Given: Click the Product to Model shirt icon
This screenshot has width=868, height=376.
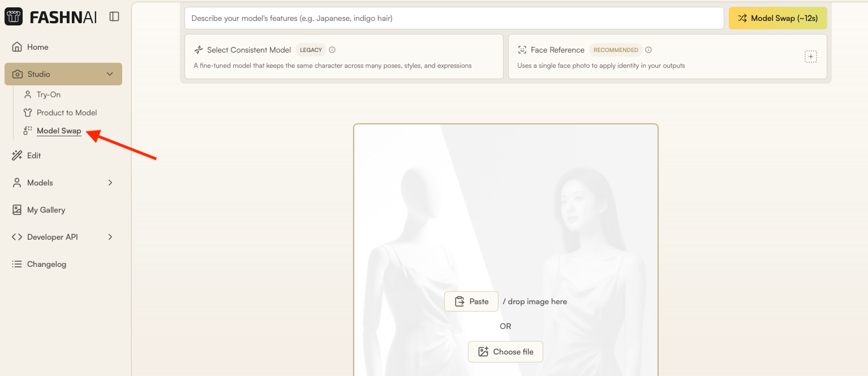Looking at the screenshot, I should pos(28,113).
